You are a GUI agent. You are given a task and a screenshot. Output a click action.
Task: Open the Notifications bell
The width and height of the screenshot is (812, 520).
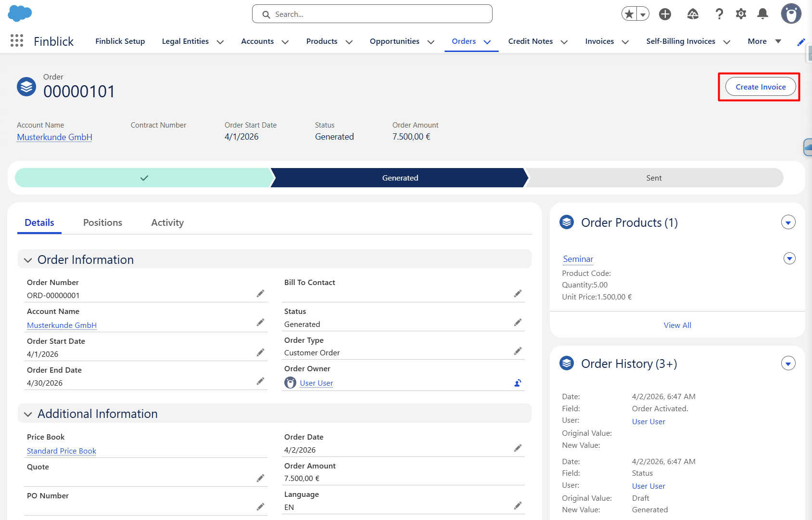pyautogui.click(x=762, y=14)
